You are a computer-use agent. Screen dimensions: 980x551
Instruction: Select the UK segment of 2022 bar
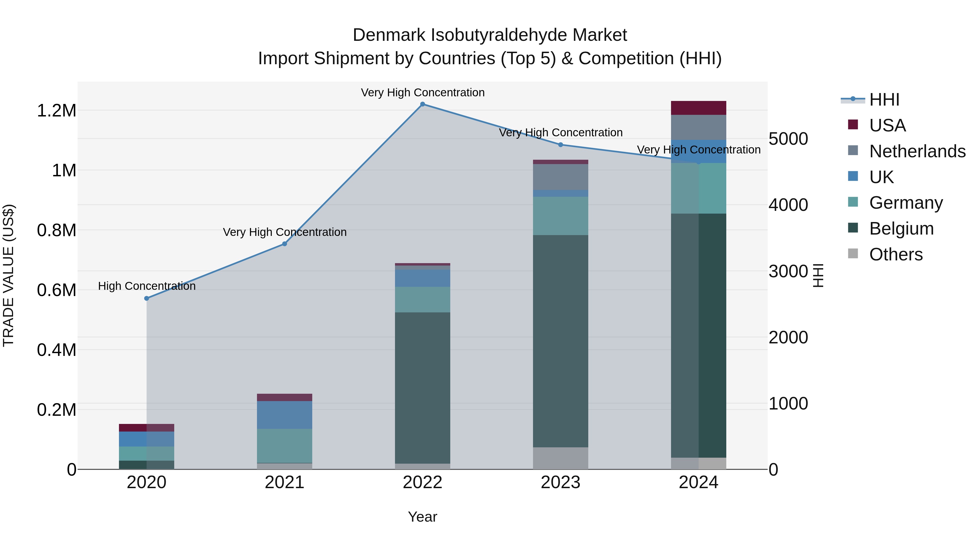[x=422, y=278]
